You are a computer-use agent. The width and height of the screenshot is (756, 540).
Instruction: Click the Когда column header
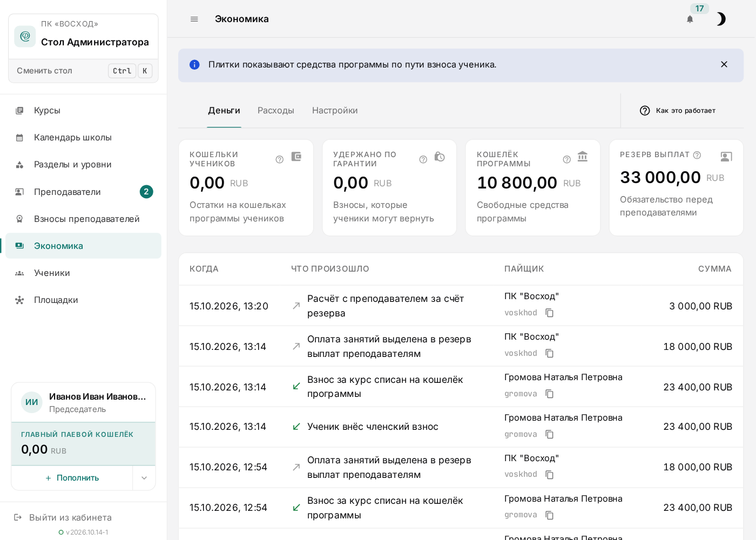point(204,268)
